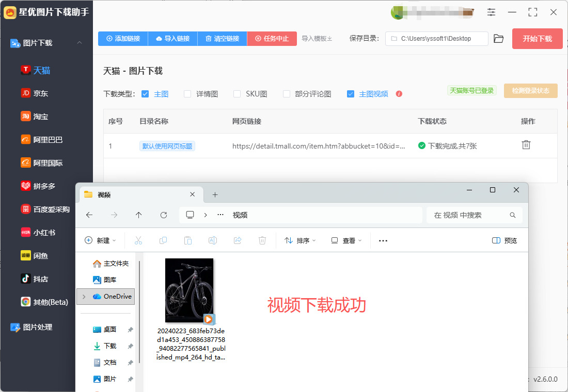Click the Explorer delete toolbar icon
Screen dimensions: 568x392
[x=262, y=240]
